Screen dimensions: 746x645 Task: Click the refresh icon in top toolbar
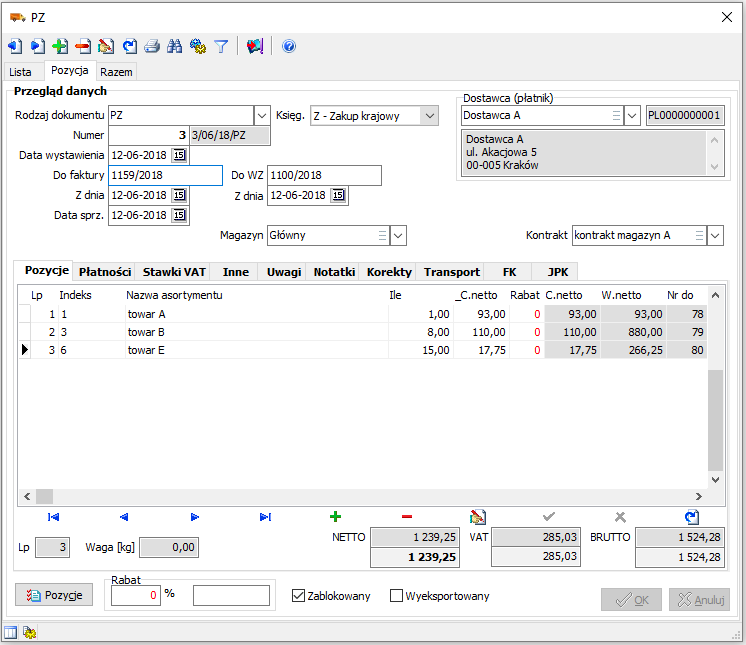pyautogui.click(x=129, y=46)
